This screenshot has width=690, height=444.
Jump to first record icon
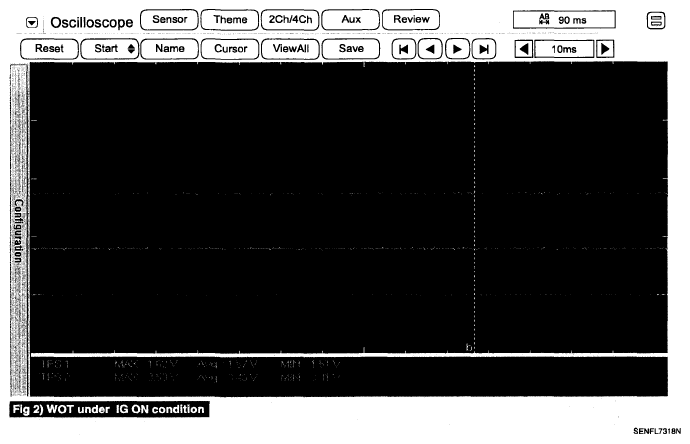pyautogui.click(x=403, y=48)
